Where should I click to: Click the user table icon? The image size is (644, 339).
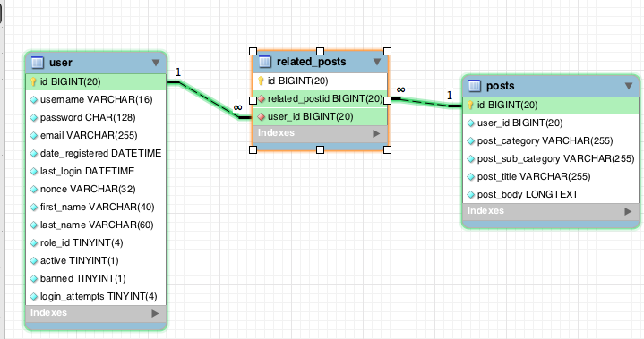[x=38, y=63]
